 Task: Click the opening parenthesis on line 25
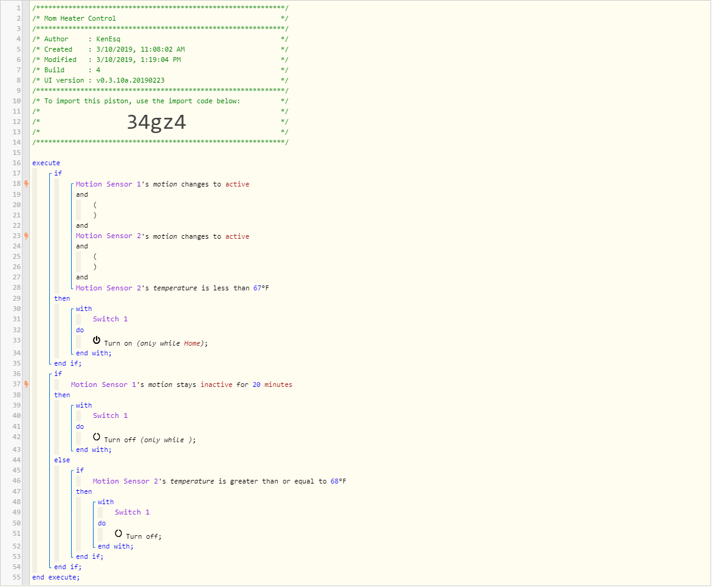[95, 257]
